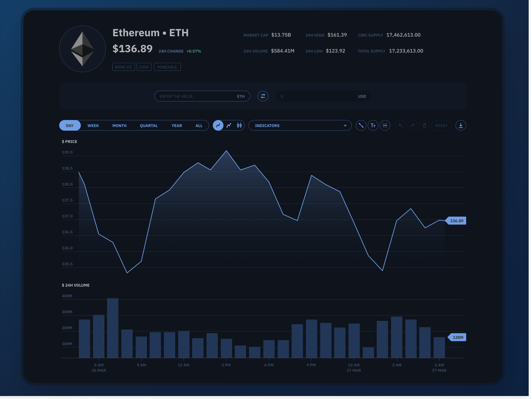Click the $136.89 current price
Screen dimensions: 532x399
pos(132,49)
